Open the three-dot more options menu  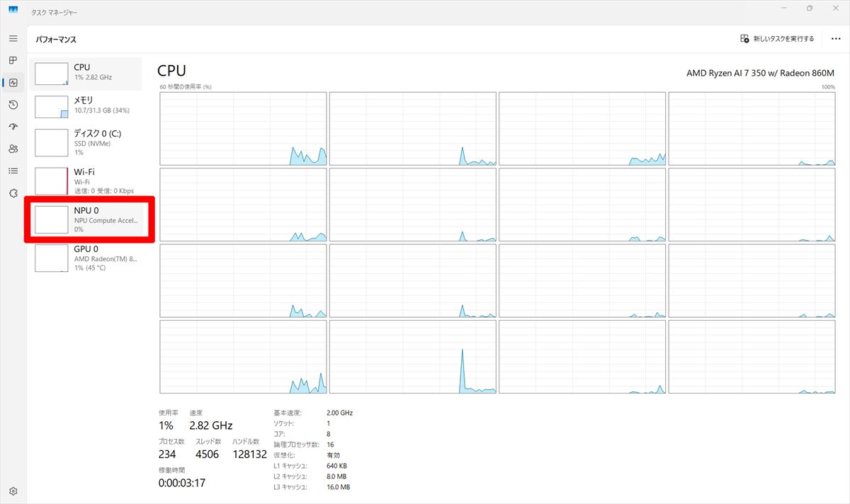[836, 39]
